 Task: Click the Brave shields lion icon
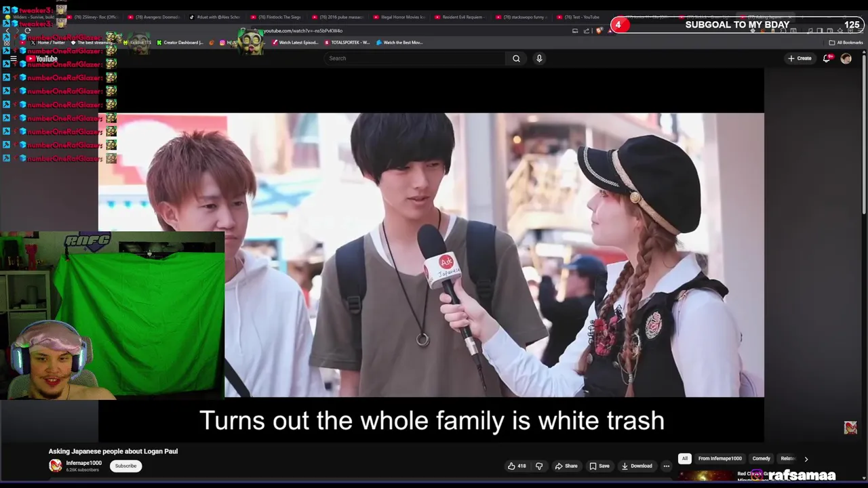599,30
